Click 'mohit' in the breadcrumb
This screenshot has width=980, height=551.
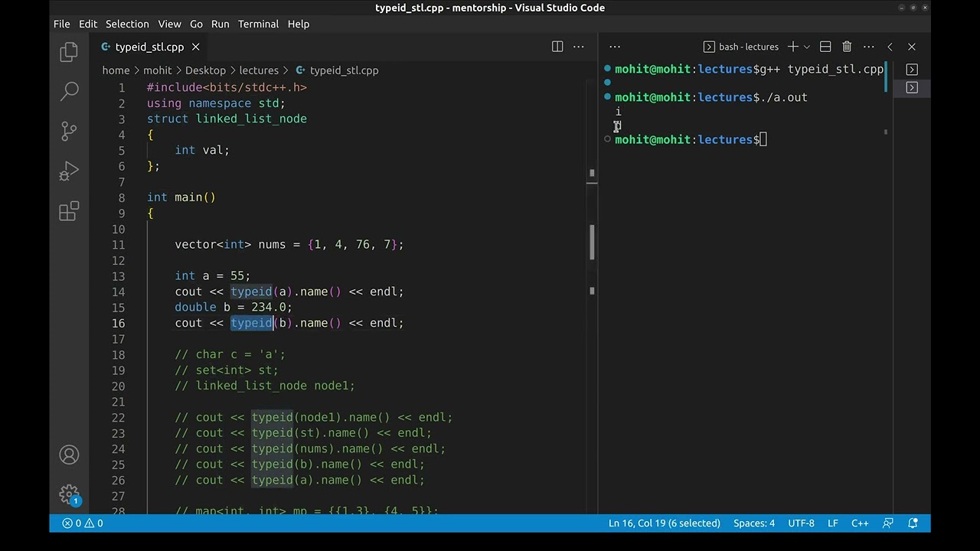(158, 70)
